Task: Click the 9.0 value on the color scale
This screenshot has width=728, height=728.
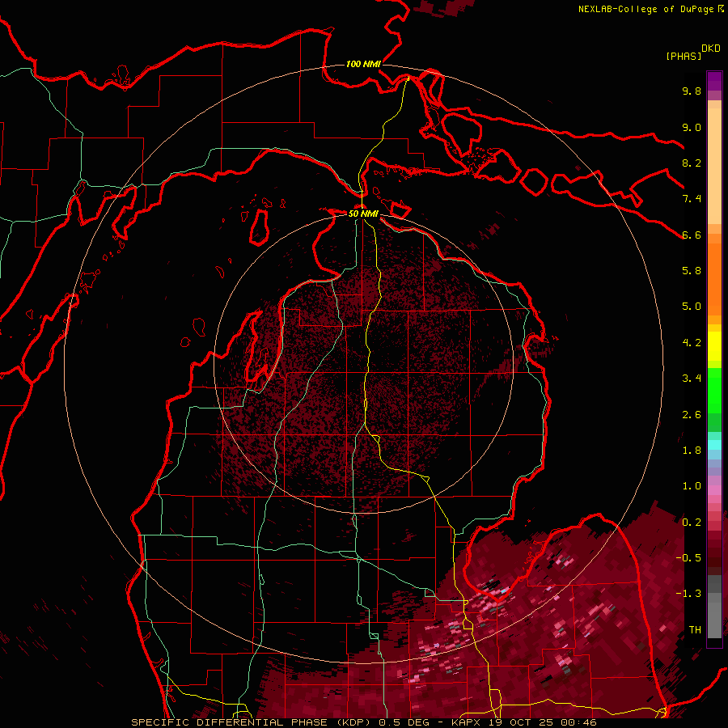Action: pyautogui.click(x=692, y=127)
